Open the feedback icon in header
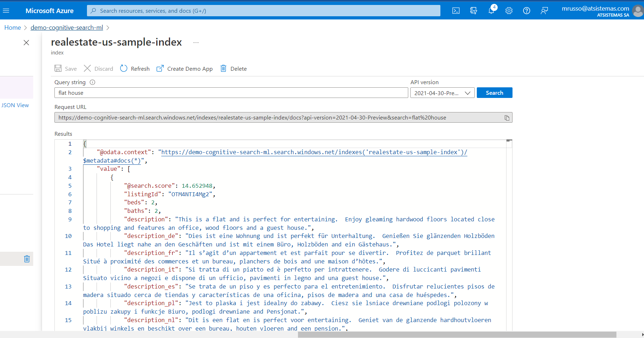 point(544,11)
